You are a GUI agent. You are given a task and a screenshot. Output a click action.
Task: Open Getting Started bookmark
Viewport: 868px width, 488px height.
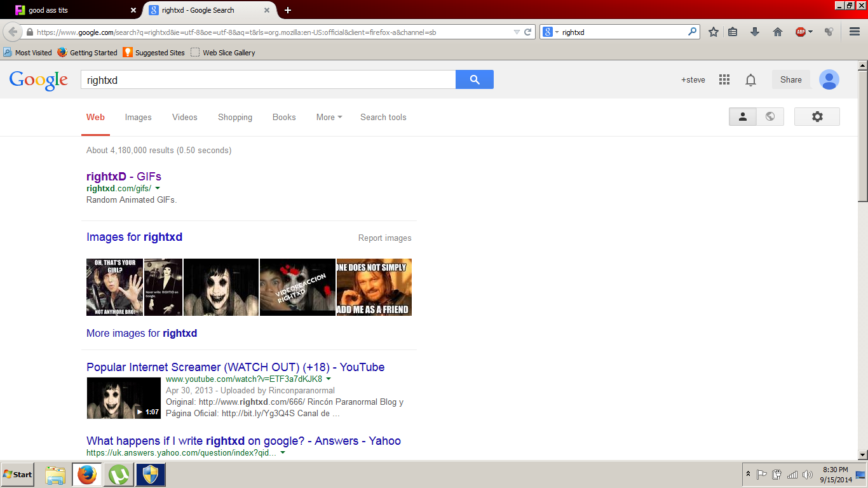pyautogui.click(x=87, y=53)
